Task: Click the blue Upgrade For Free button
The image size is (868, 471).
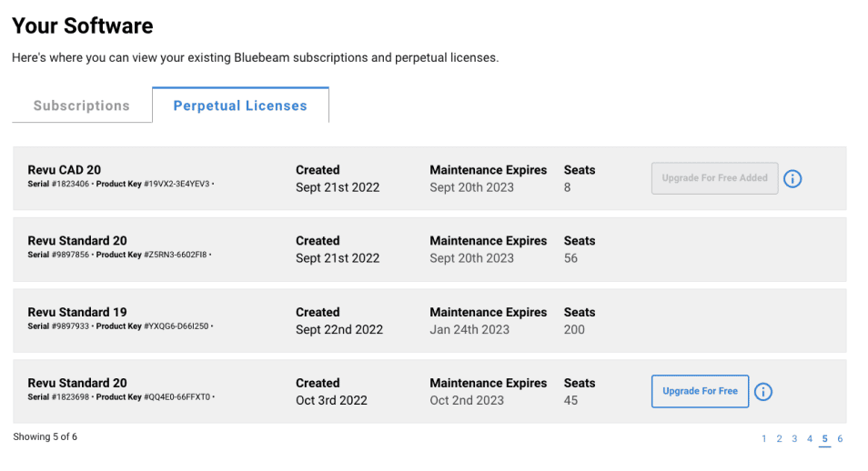Action: click(700, 391)
